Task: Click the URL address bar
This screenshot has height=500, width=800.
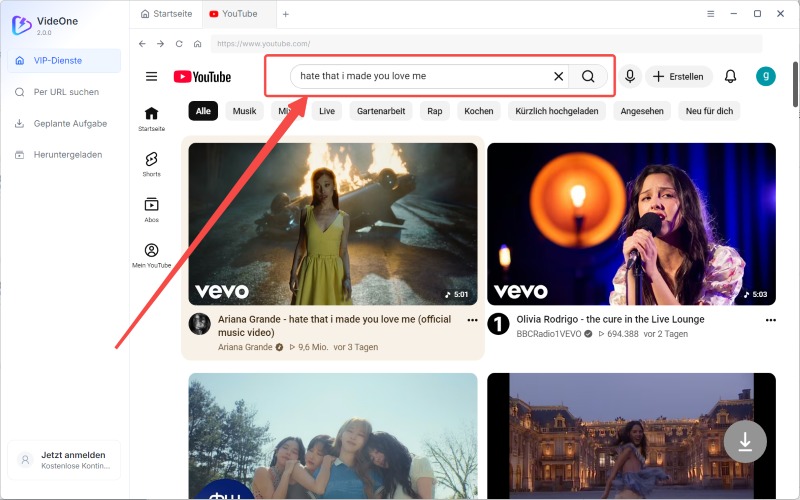Action: tap(486, 44)
